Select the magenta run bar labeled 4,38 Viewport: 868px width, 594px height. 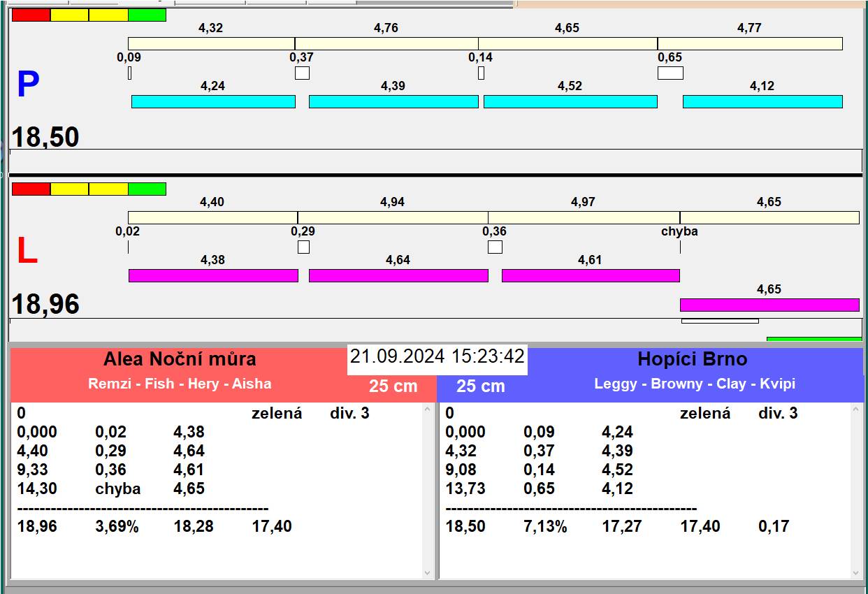[213, 275]
